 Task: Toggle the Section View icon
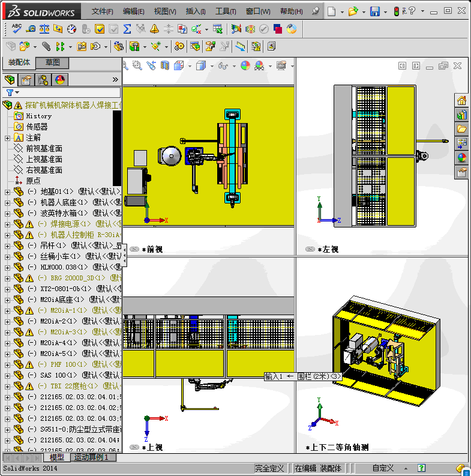coord(165,65)
